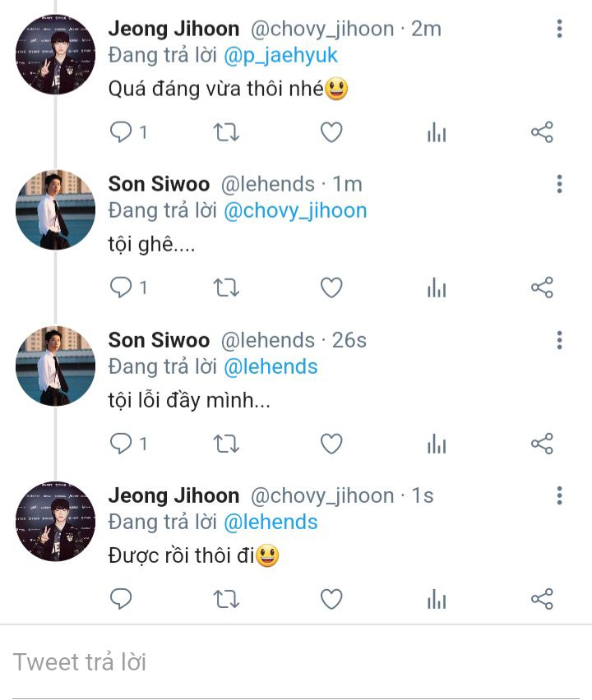
Task: Open Jeong Jihoon's avatar on the 1s tweet
Action: pyautogui.click(x=55, y=522)
